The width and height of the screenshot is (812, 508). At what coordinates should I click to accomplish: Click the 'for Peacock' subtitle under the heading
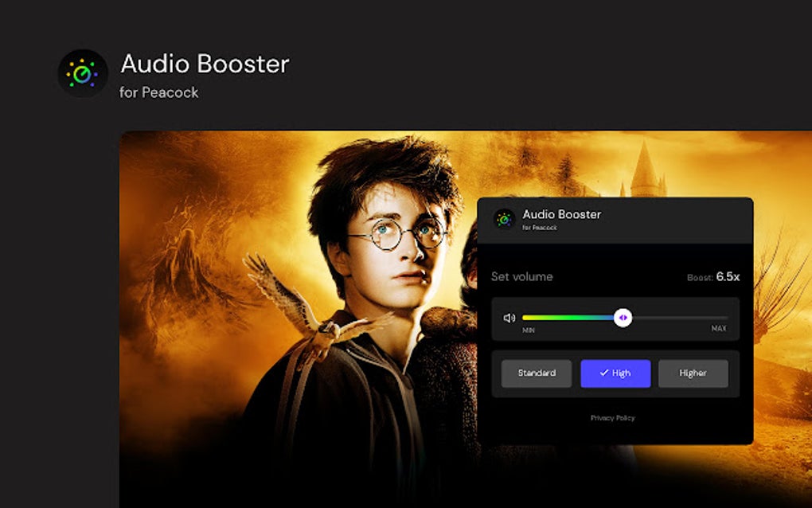159,92
